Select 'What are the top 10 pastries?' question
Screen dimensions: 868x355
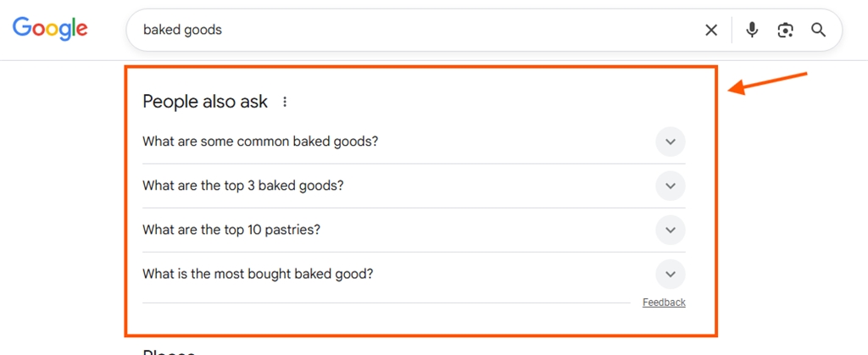(231, 230)
